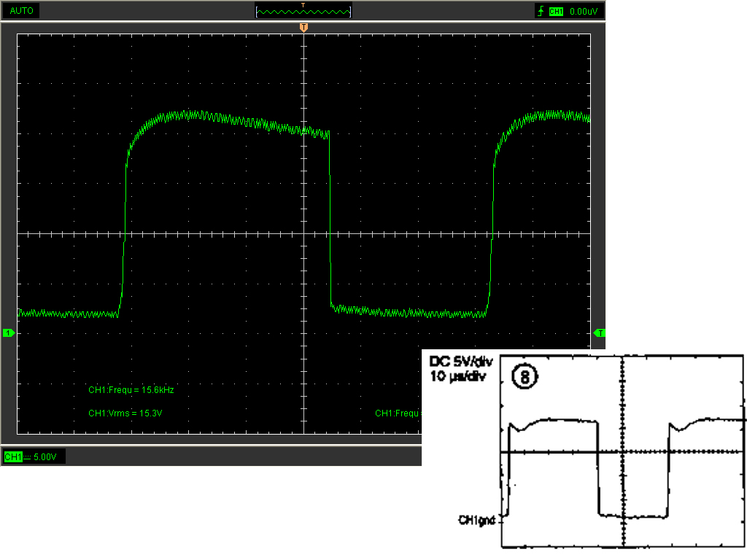The width and height of the screenshot is (747, 560).
Task: Select the CH1 frequency 15.6kHz measurement
Action: point(131,390)
